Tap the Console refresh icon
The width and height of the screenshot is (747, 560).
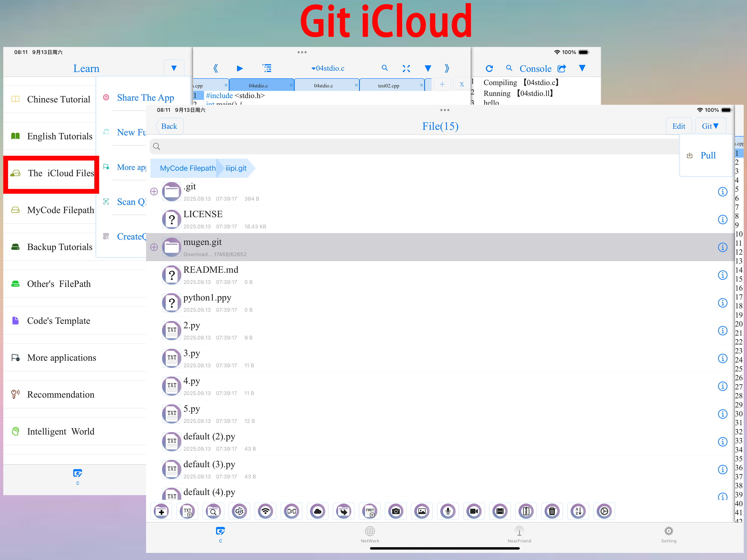pyautogui.click(x=489, y=69)
